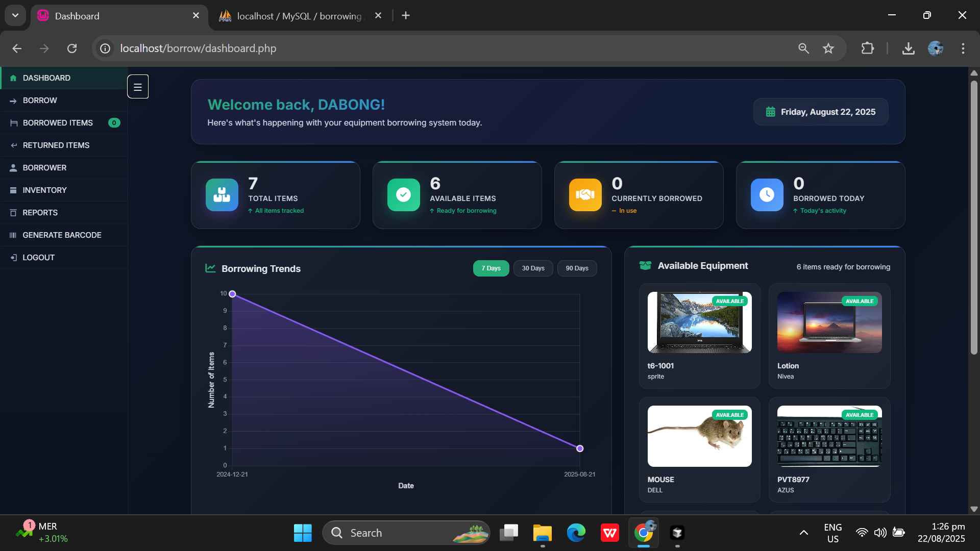Click the Currently Borrowed handshake icon
980x551 pixels.
point(585,194)
